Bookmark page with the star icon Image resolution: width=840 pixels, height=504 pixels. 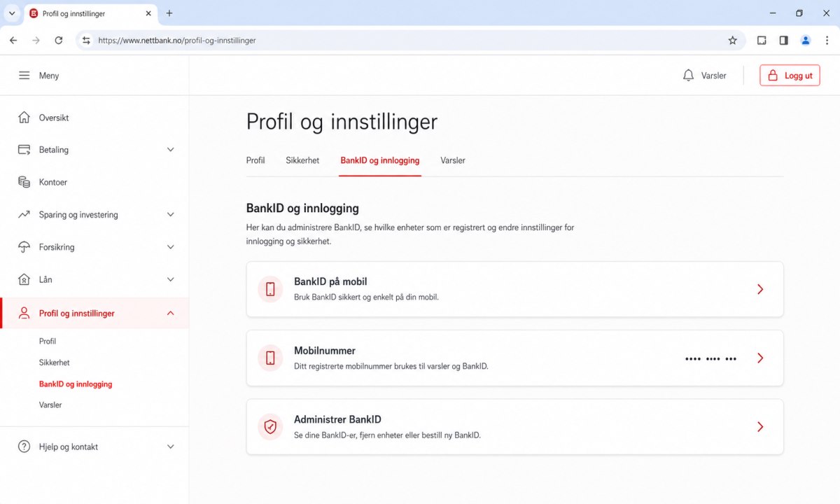[x=733, y=41]
